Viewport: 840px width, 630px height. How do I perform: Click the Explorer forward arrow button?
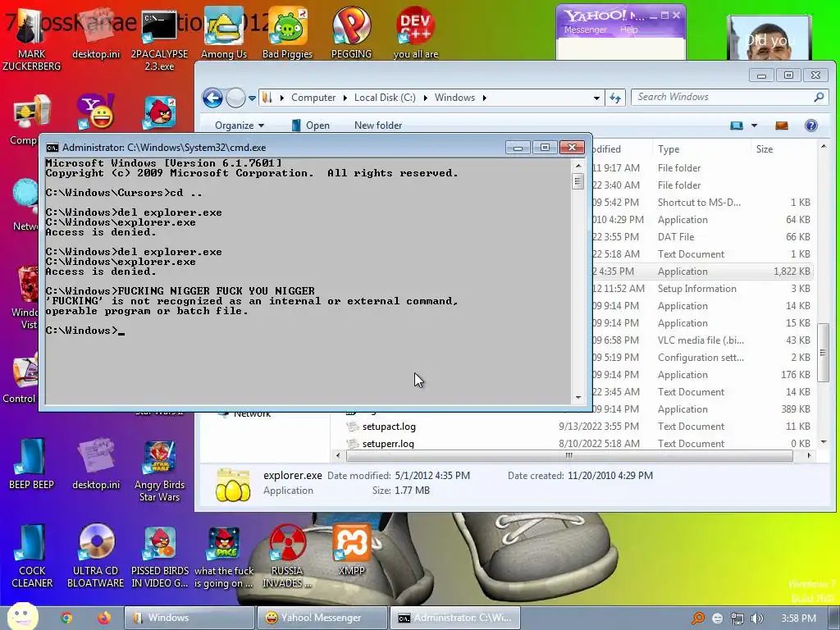click(x=235, y=98)
